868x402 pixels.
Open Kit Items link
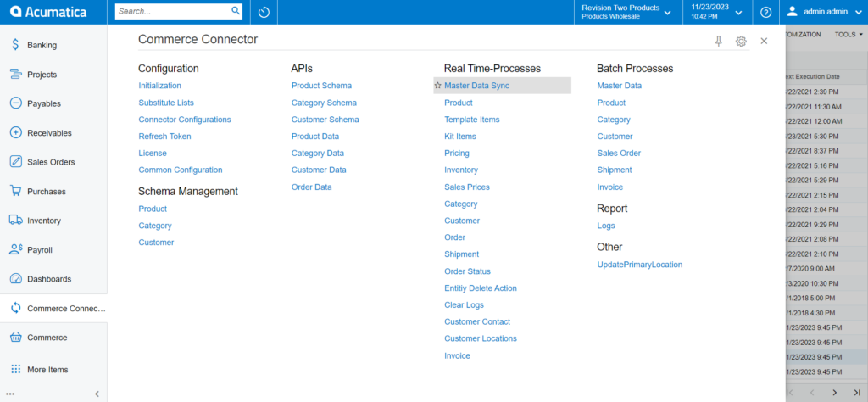460,137
